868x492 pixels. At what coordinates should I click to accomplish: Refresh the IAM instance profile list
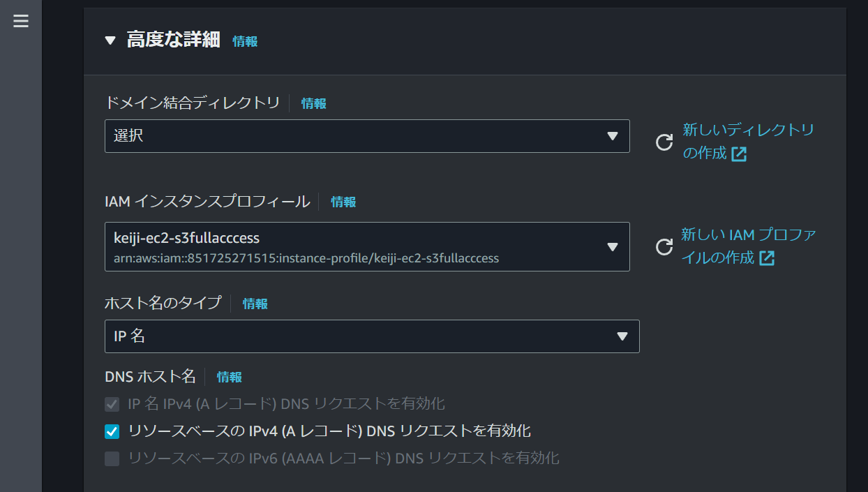coord(664,247)
